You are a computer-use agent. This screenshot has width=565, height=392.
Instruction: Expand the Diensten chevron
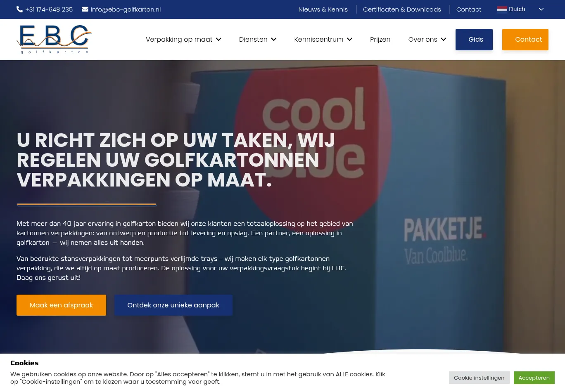[273, 39]
